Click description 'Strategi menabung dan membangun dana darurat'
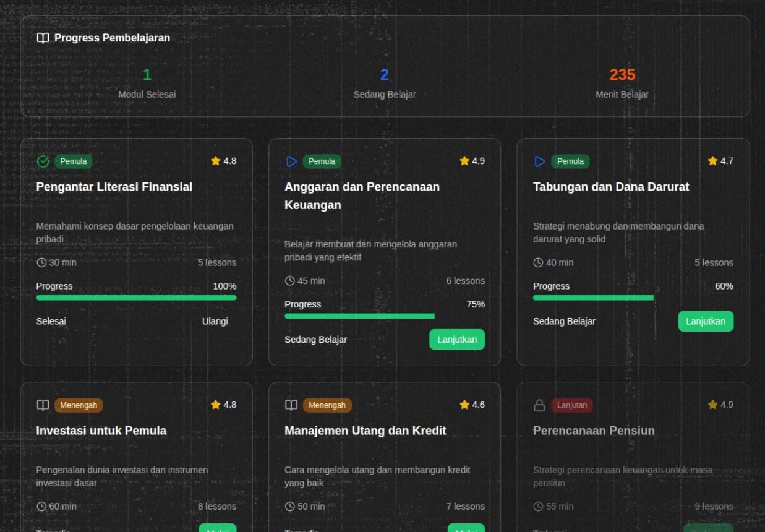 coord(618,233)
